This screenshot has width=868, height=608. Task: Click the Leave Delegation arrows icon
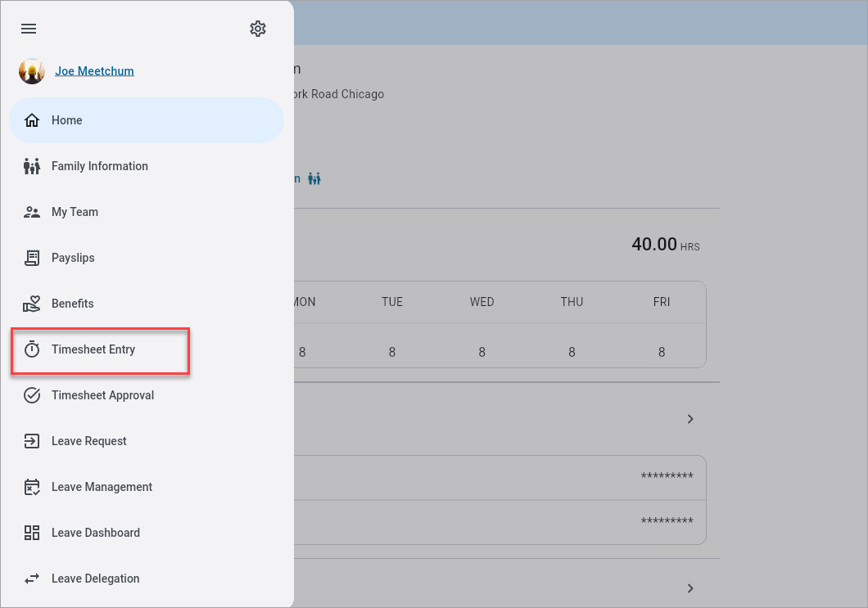coord(32,579)
